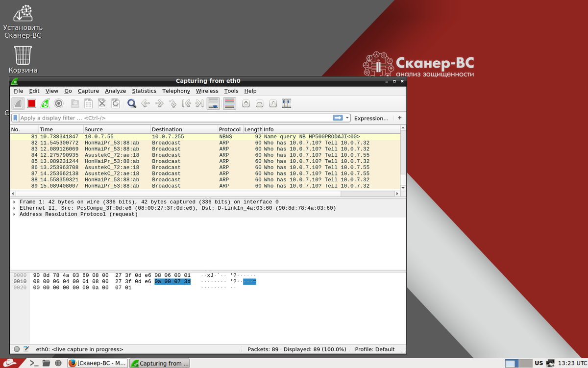
Task: Open the Telephony menu
Action: [176, 91]
